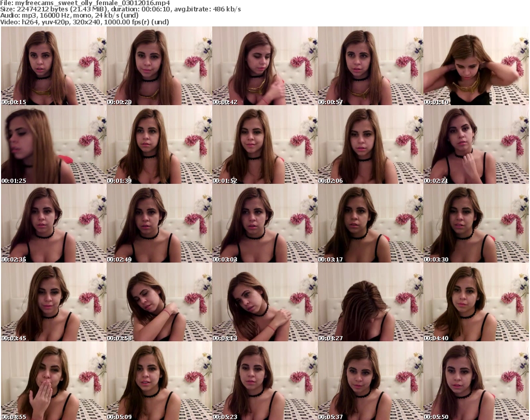Click the 'File:' name line in header
This screenshot has width=530, height=420.
click(85, 3)
